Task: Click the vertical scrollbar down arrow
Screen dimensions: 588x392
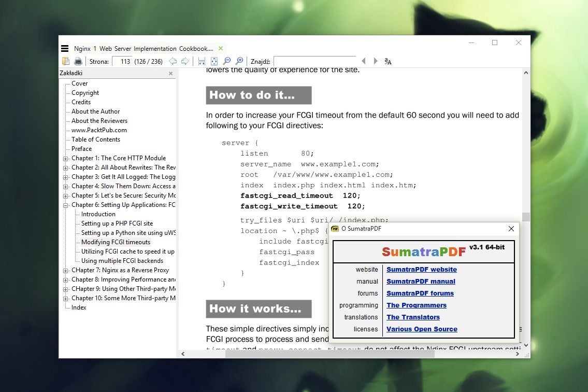Action: (526, 345)
